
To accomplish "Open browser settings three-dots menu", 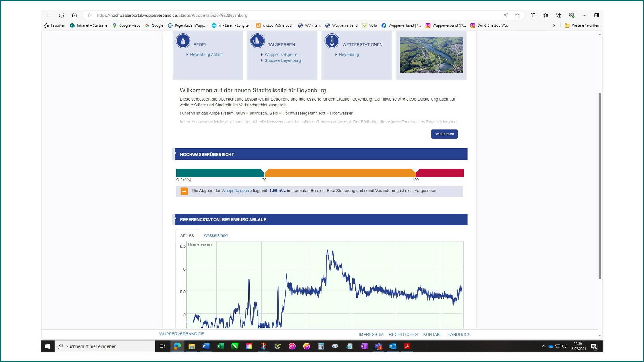I will tap(585, 15).
